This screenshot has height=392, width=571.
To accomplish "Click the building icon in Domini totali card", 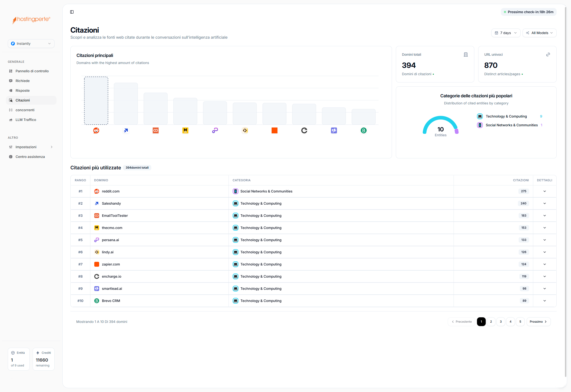I will coord(466,55).
